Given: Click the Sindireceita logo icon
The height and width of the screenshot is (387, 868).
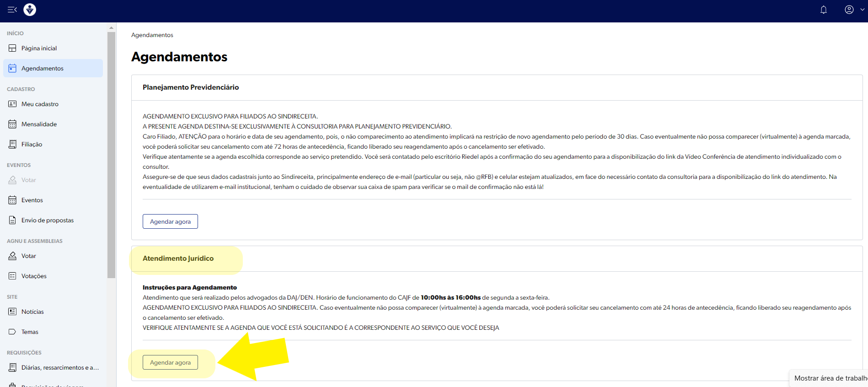Looking at the screenshot, I should pos(30,10).
